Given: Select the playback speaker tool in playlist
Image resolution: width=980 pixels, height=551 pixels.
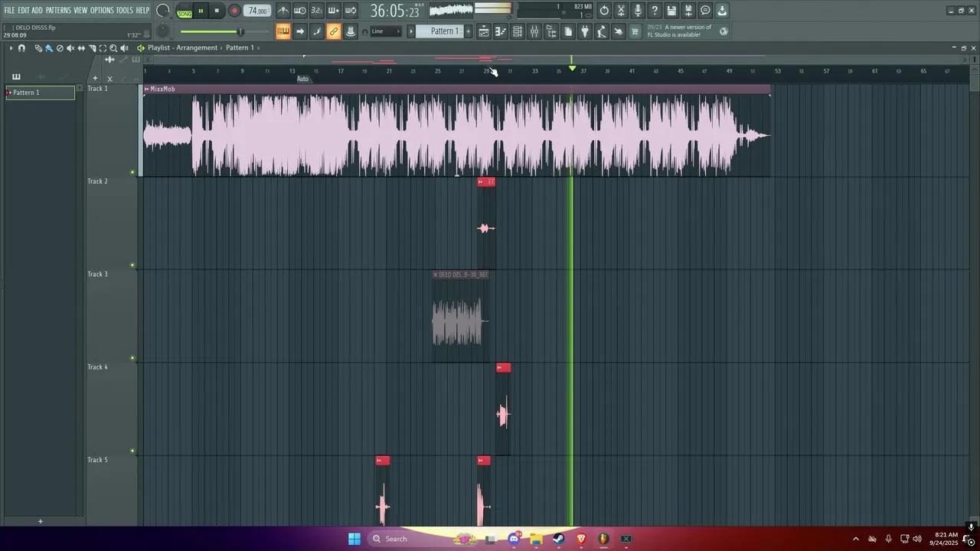Looking at the screenshot, I should click(x=124, y=48).
